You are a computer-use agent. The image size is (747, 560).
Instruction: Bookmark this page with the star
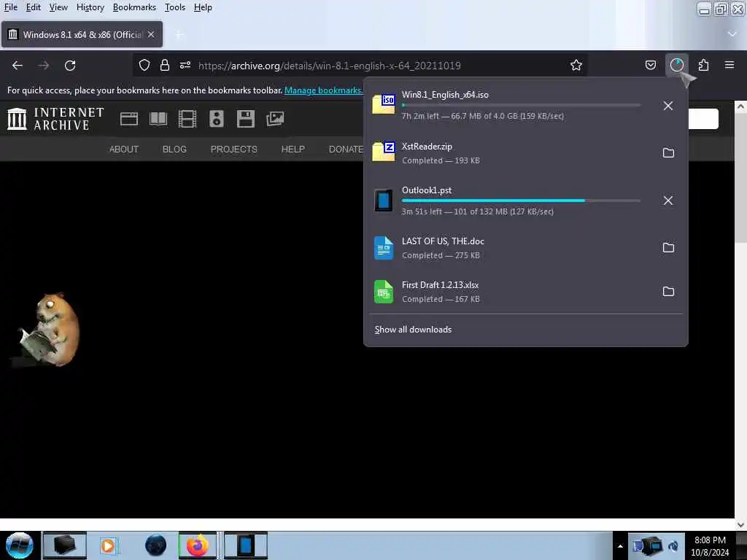point(576,65)
